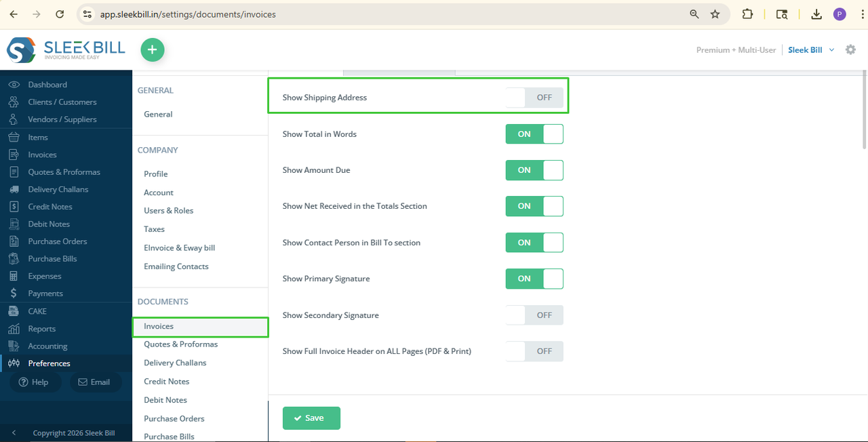Click the Payments dollar icon
868x442 pixels.
(x=14, y=294)
